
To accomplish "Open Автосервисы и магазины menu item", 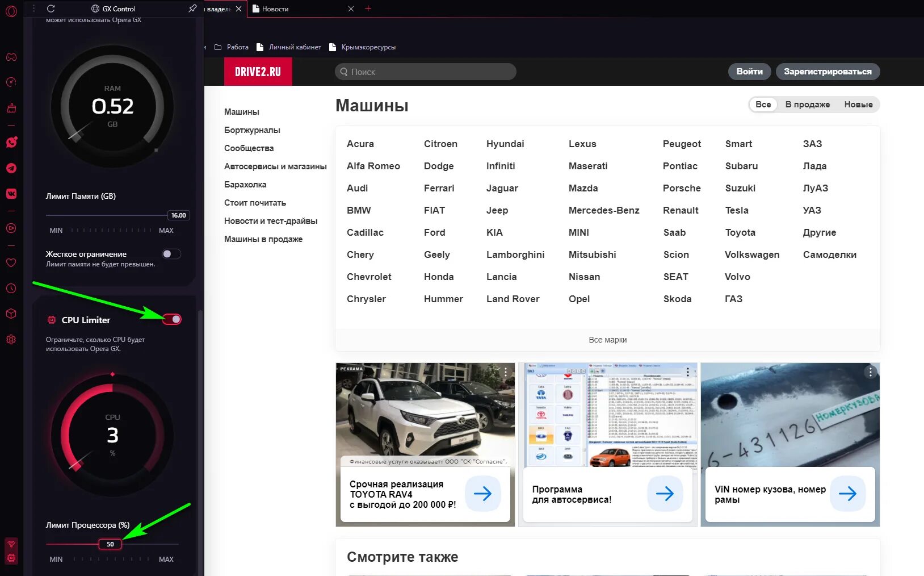I will coord(275,166).
